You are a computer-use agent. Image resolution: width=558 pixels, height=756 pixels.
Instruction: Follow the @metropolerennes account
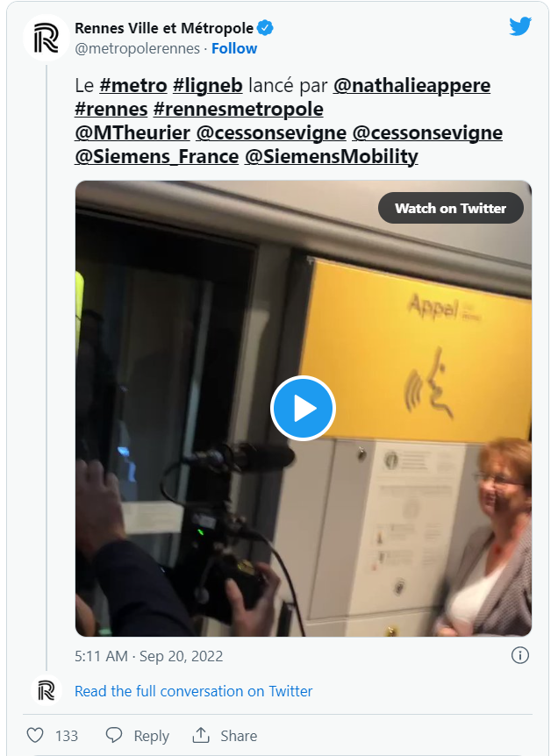click(233, 48)
